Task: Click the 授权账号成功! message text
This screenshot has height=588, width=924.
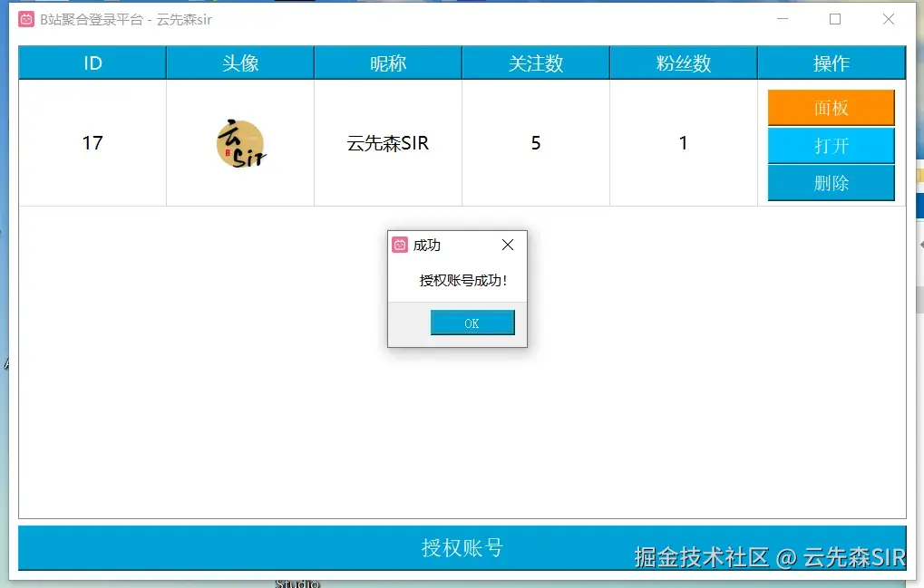Action: (463, 280)
